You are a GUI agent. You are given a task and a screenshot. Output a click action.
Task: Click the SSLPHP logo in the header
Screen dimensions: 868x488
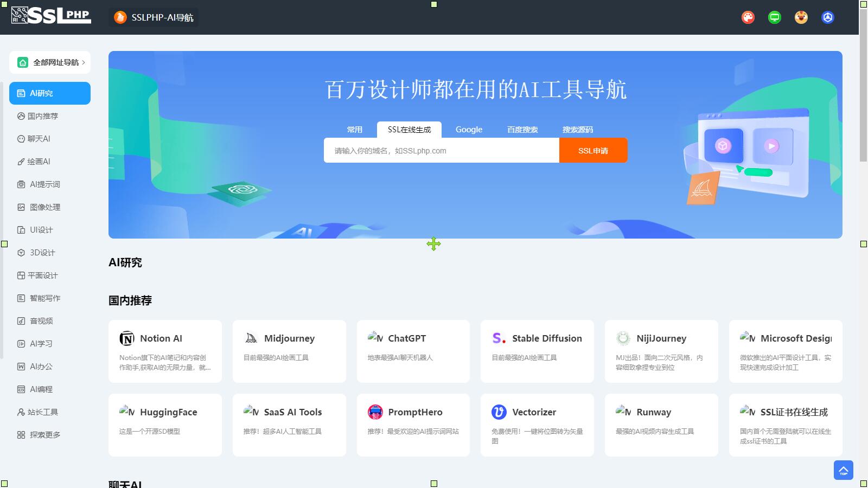pos(51,15)
